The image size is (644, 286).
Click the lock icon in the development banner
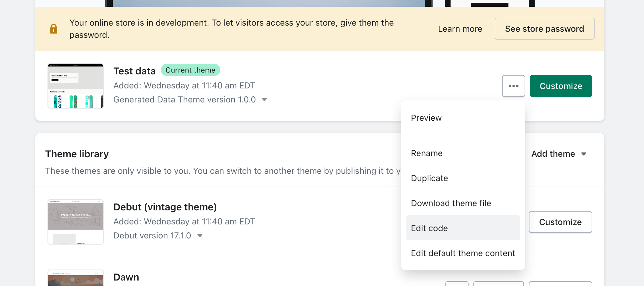point(54,29)
